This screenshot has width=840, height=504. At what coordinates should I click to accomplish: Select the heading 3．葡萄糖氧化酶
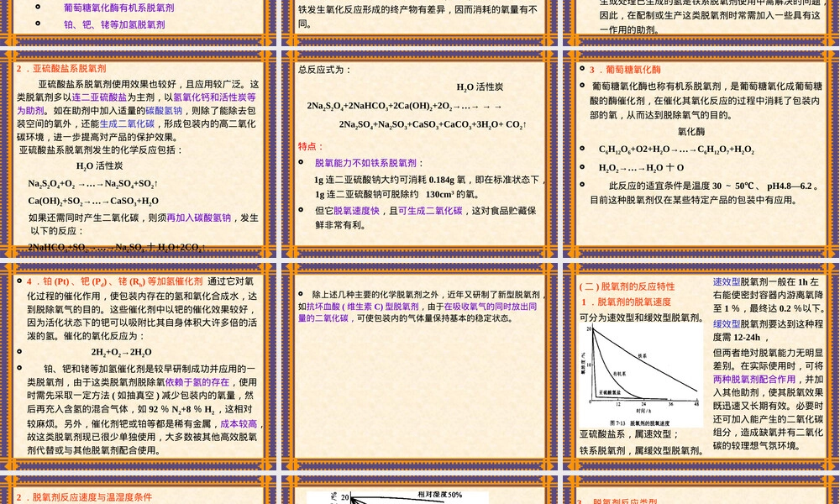[x=625, y=70]
